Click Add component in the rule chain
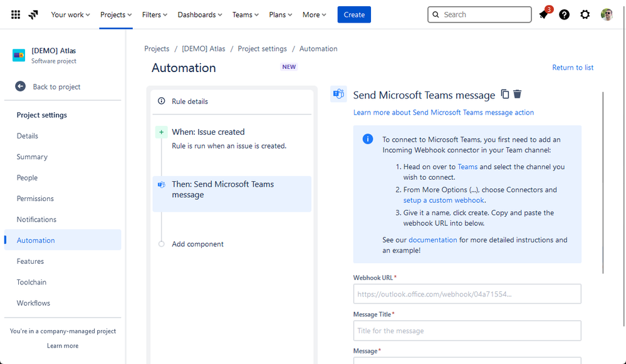The height and width of the screenshot is (364, 626). 197,244
